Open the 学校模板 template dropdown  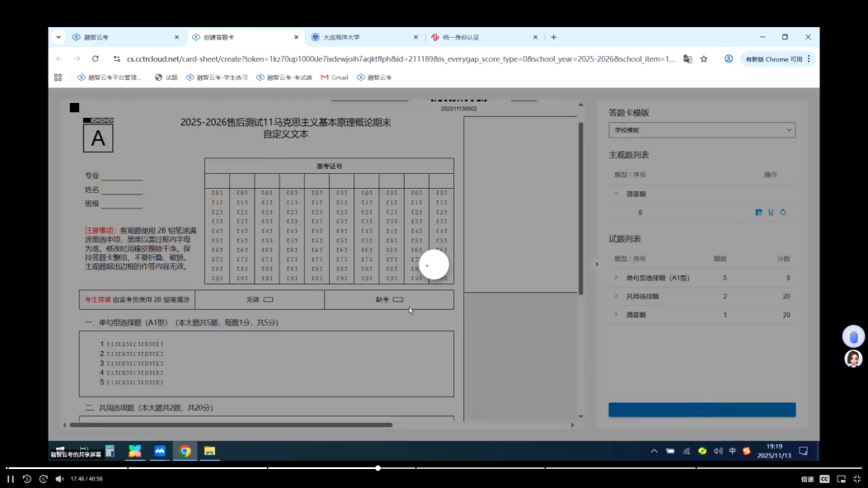click(701, 130)
